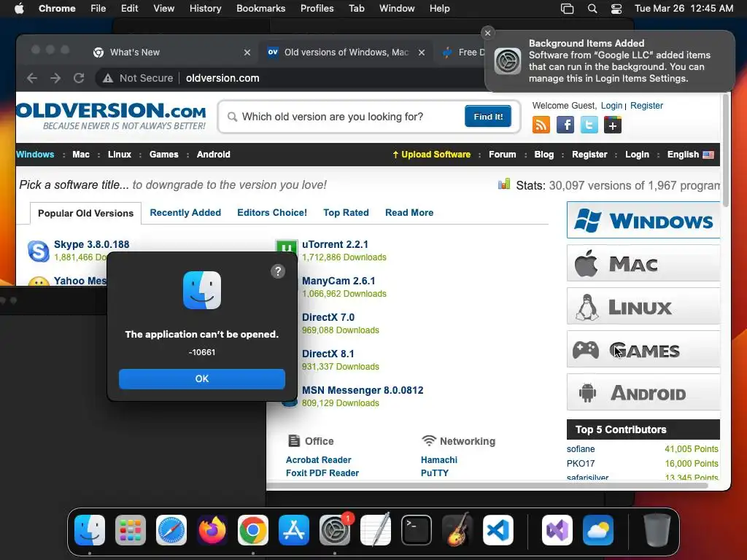
Task: Click Upload Software link
Action: 432,155
